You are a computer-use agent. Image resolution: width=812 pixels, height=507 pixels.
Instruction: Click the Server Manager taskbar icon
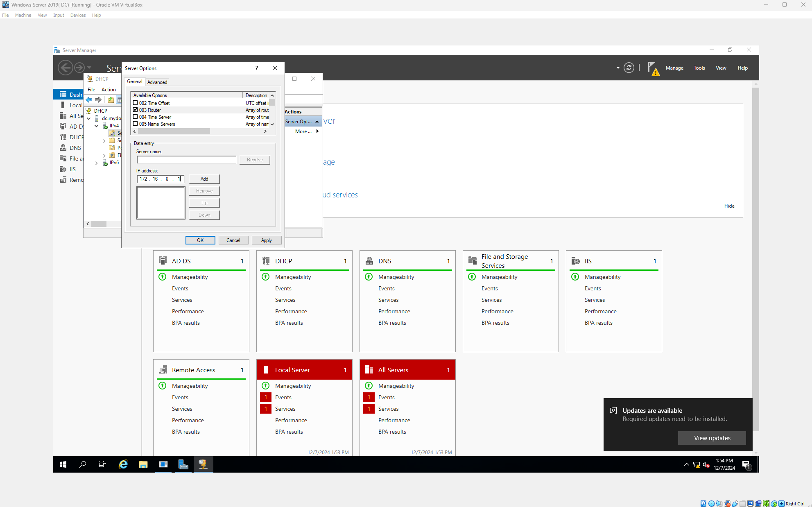pyautogui.click(x=183, y=464)
